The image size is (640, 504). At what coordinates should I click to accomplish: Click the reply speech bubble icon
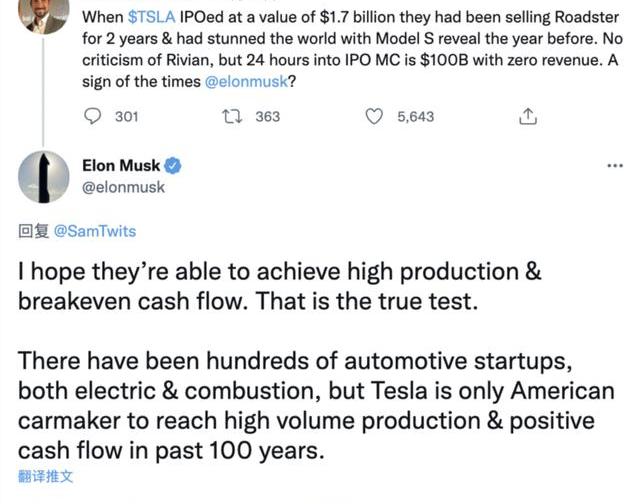(93, 117)
